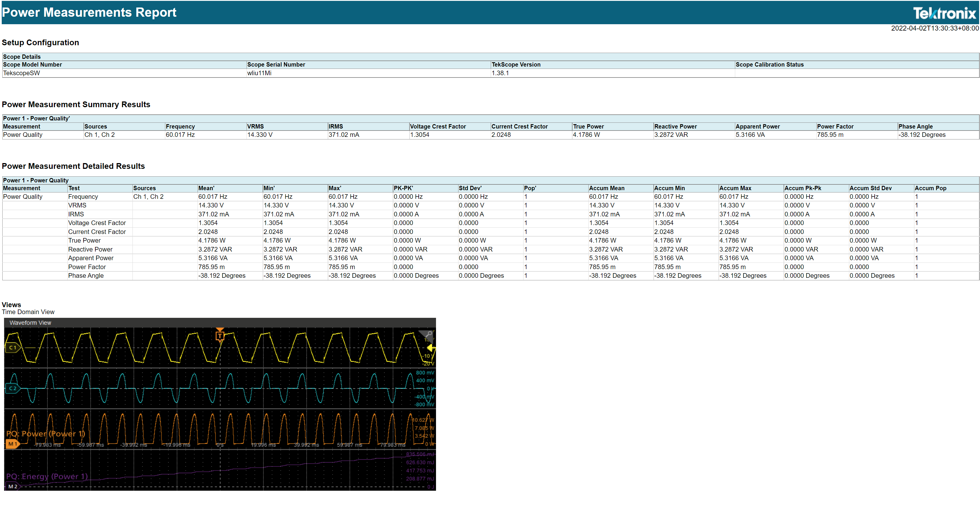The height and width of the screenshot is (510, 980).
Task: Click the Power Measurements Report title
Action: [89, 12]
